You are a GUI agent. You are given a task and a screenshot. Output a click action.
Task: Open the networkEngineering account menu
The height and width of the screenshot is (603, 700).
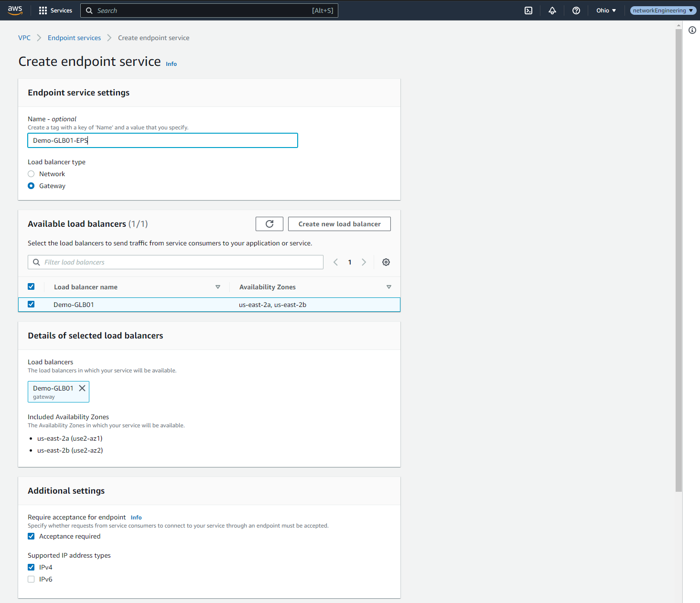point(663,10)
